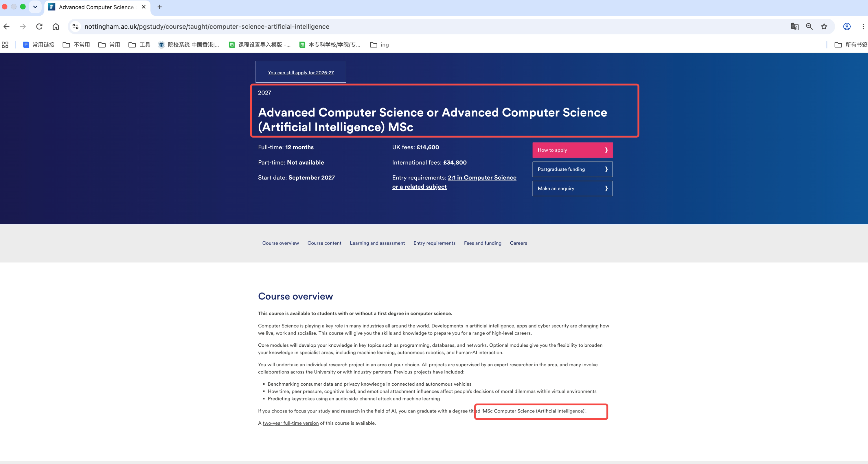Open the 常用 bookmarks folder
The image size is (868, 464).
[109, 45]
